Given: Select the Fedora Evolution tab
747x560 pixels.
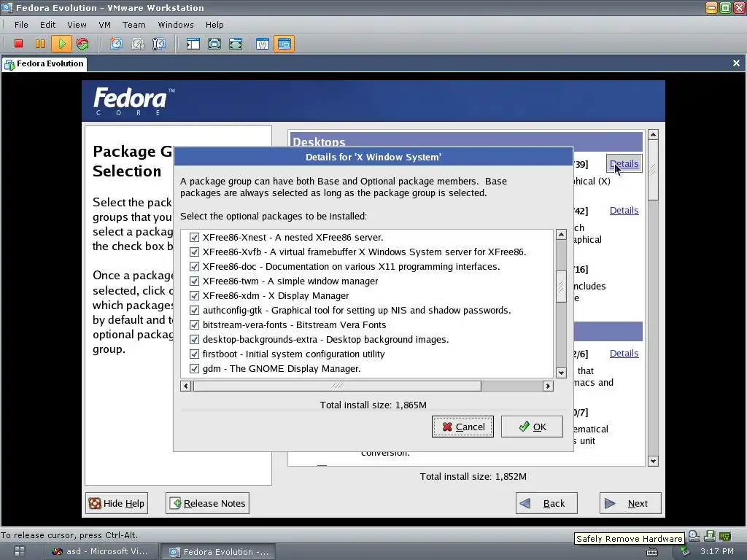Looking at the screenshot, I should point(44,64).
